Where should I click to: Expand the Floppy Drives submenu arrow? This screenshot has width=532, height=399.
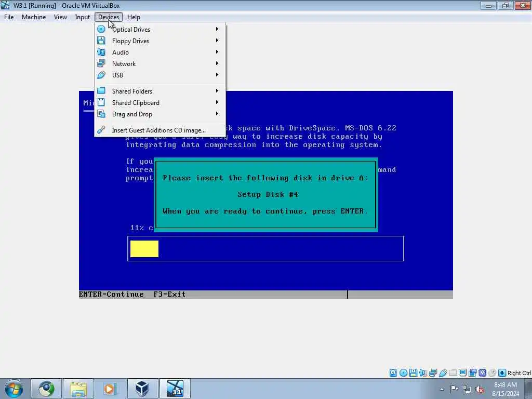pos(217,41)
